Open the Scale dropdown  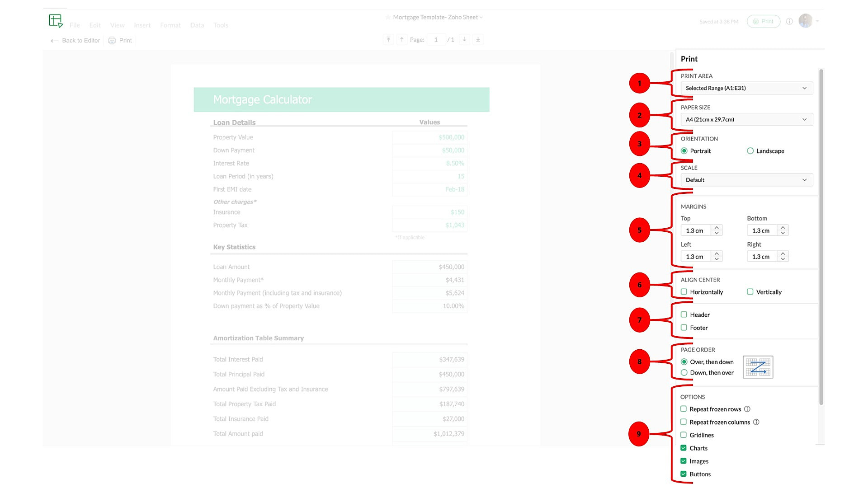click(746, 180)
